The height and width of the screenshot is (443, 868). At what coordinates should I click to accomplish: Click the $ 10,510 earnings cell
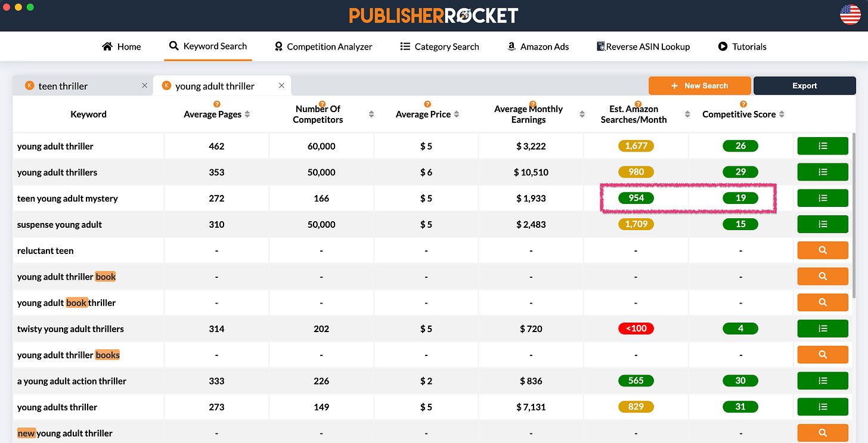(x=531, y=172)
